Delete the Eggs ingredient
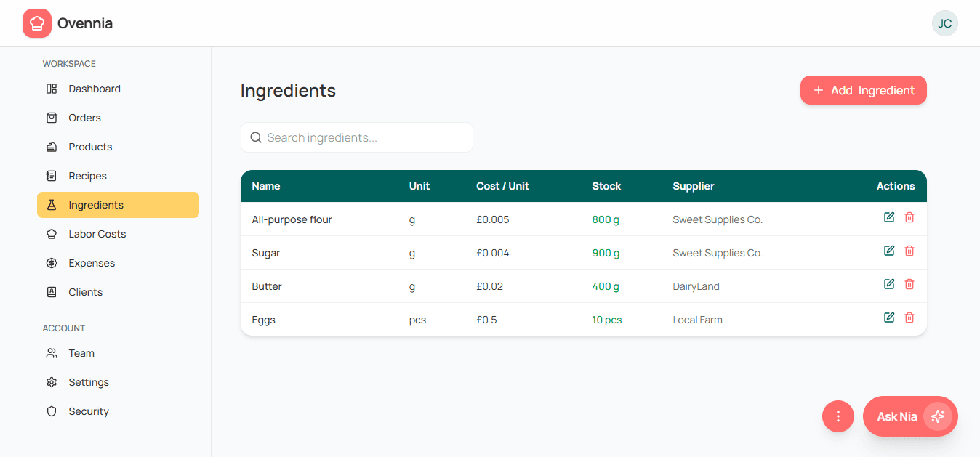 pyautogui.click(x=909, y=317)
